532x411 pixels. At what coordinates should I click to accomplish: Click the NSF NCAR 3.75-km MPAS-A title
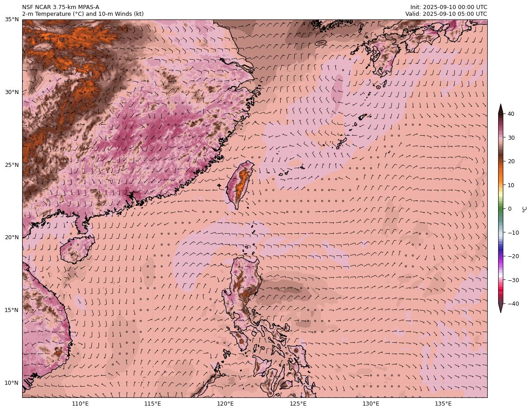(x=61, y=7)
